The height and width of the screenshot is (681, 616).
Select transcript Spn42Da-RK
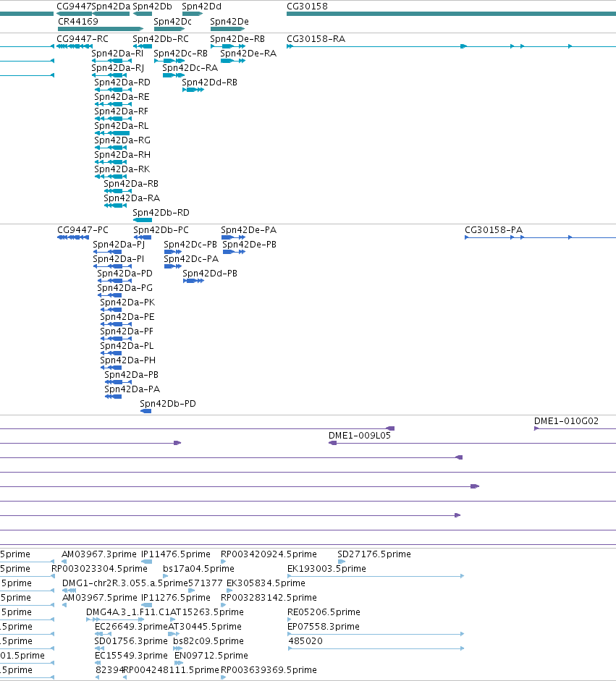tap(122, 169)
